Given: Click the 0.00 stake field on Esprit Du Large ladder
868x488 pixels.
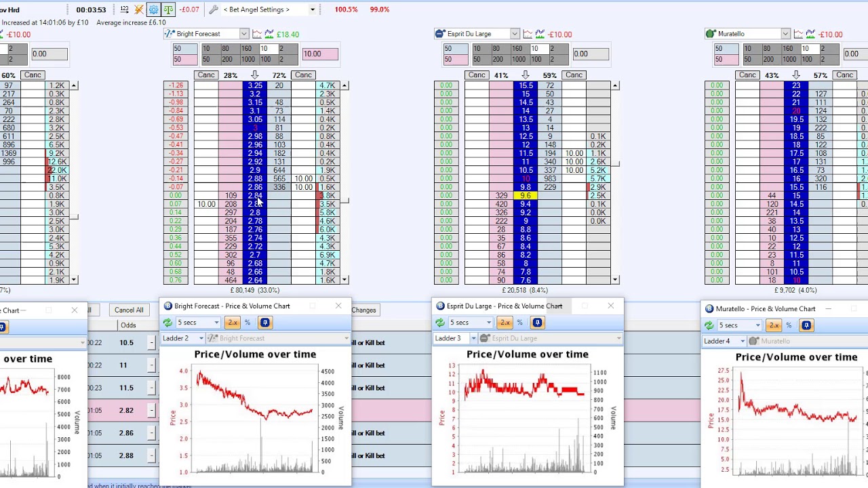Looking at the screenshot, I should coord(590,54).
